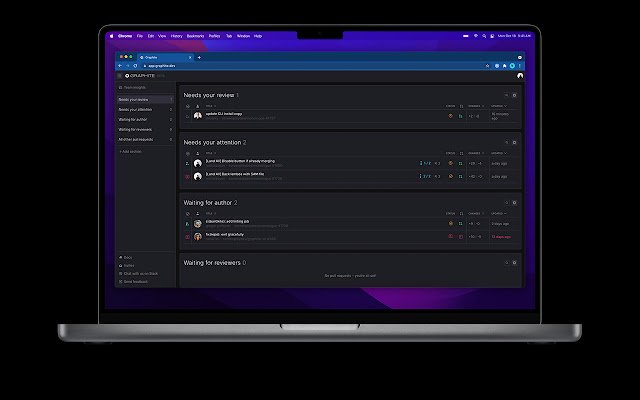The width and height of the screenshot is (640, 400).
Task: Select All other pull requests in sidebar
Action: (x=145, y=140)
